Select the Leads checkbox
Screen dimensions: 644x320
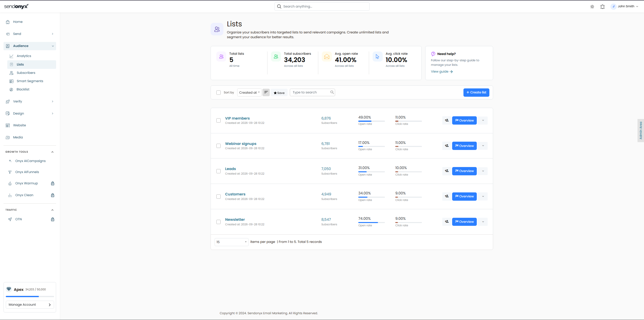(x=218, y=171)
